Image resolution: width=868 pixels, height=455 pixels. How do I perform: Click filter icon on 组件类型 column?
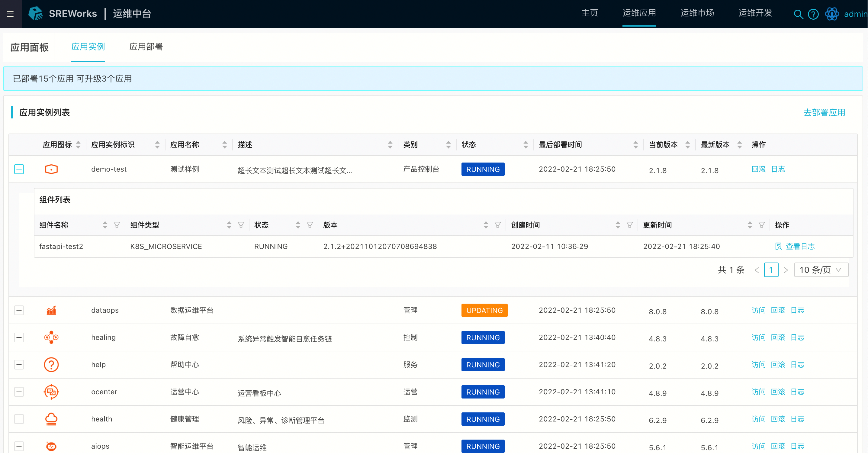(241, 225)
